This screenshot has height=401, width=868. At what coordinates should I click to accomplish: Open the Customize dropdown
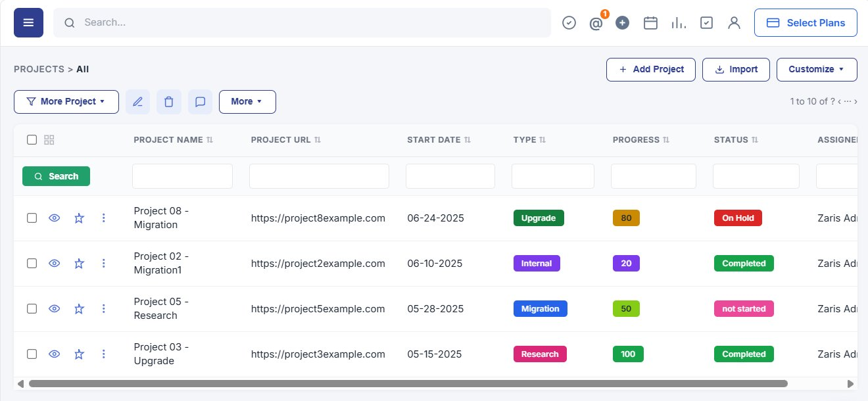[x=817, y=70]
